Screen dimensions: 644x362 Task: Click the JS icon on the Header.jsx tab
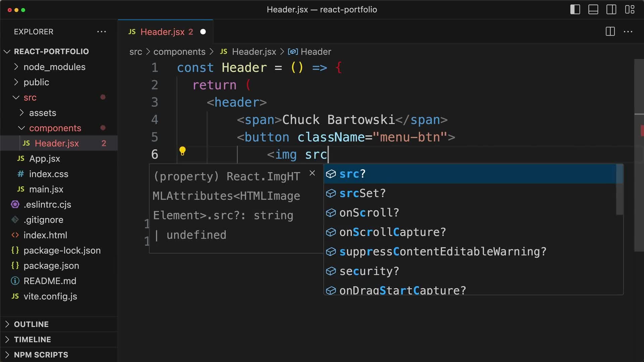tap(132, 32)
